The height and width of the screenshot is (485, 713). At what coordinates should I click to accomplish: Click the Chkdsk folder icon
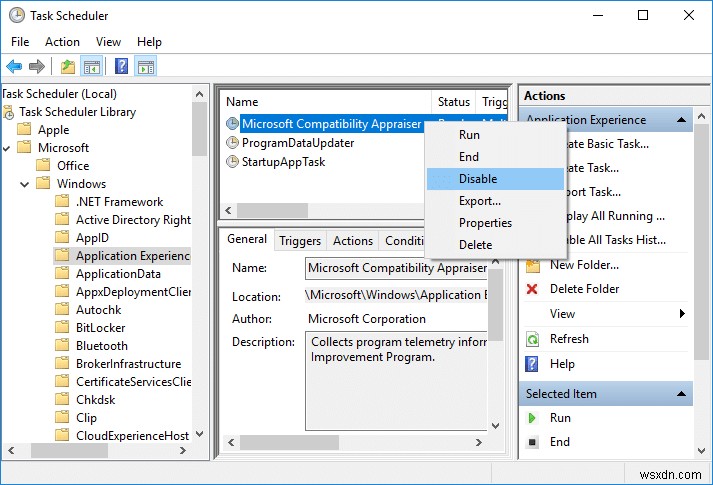pyautogui.click(x=62, y=400)
